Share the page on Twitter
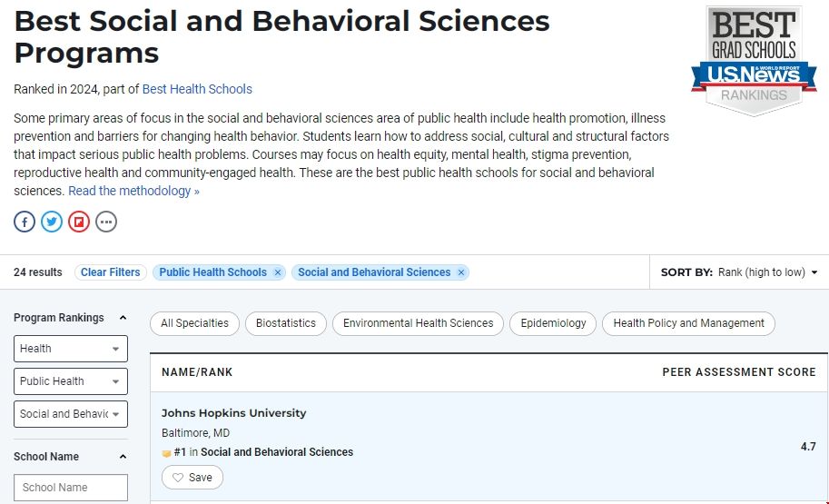Viewport: 829px width, 504px height. [52, 222]
